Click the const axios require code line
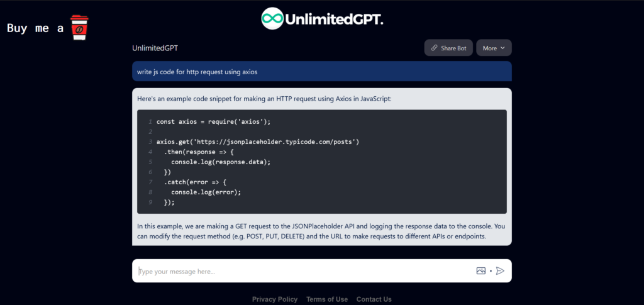Image resolution: width=644 pixels, height=305 pixels. coord(213,121)
